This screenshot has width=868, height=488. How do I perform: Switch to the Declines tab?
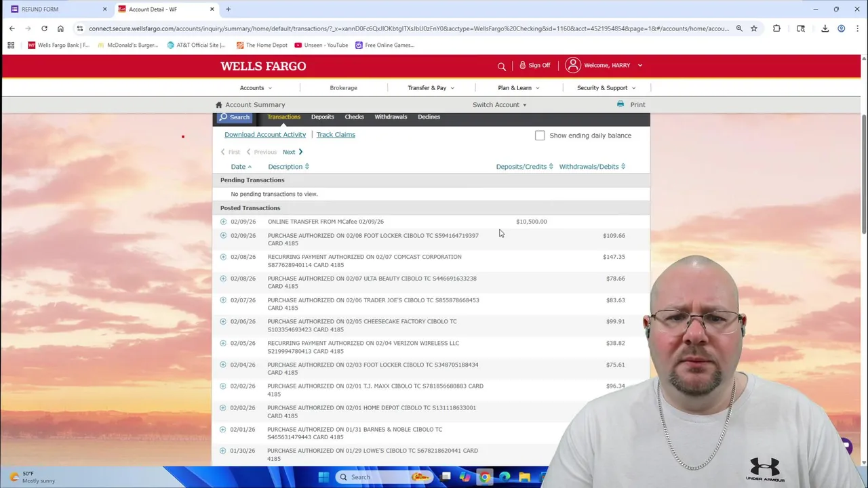click(429, 117)
